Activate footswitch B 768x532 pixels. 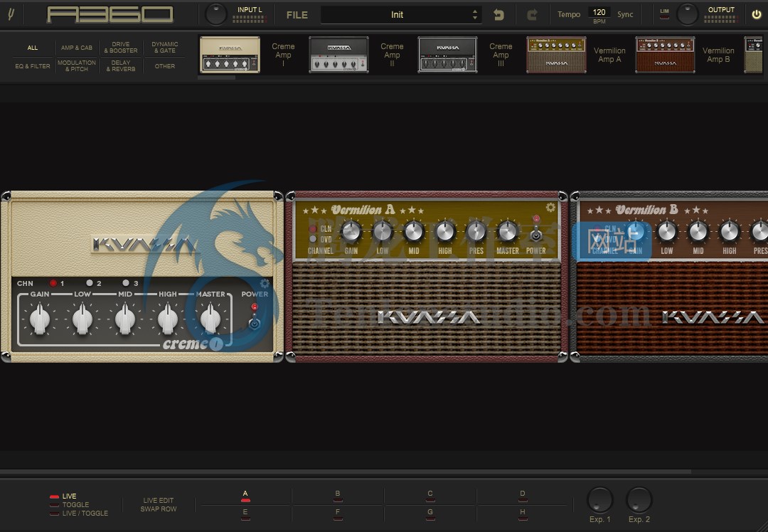coord(338,496)
